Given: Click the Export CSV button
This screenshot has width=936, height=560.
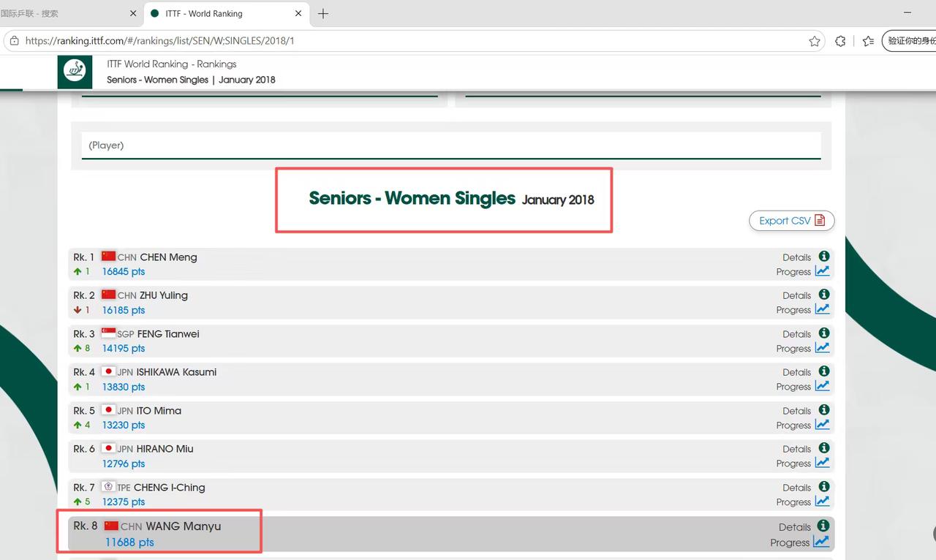Looking at the screenshot, I should [792, 221].
